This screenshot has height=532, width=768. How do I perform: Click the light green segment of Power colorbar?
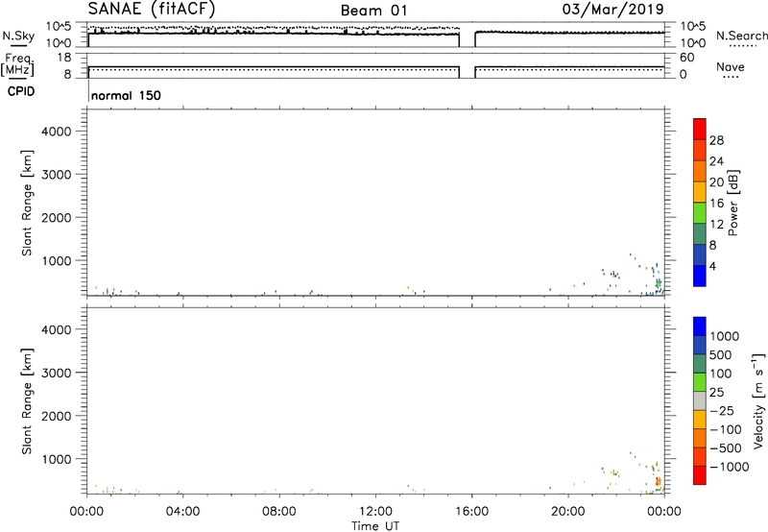(x=700, y=212)
